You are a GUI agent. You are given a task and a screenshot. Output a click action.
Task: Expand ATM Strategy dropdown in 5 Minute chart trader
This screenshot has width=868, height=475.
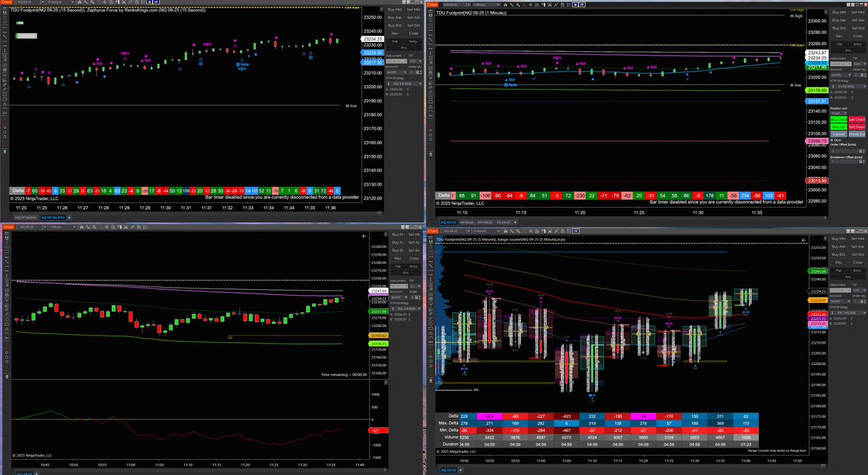[x=848, y=313]
